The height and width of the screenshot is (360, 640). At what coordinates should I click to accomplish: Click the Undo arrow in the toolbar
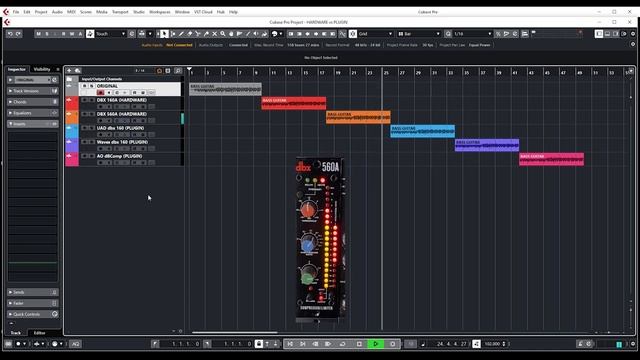pos(10,34)
